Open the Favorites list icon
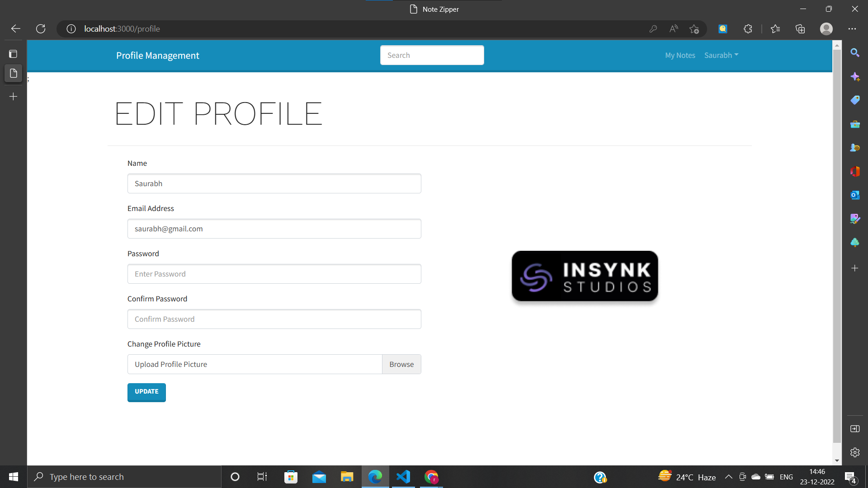Screen dimensions: 868x488 [x=775, y=28]
